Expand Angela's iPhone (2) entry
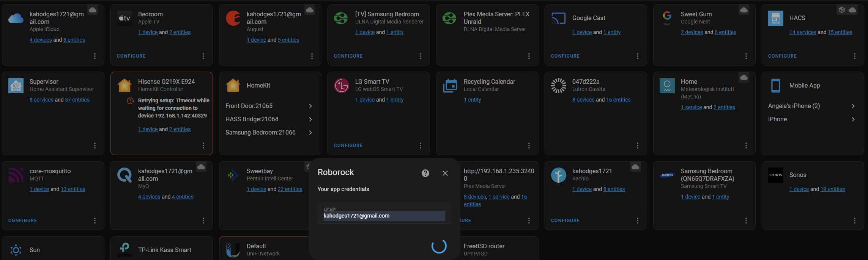 pos(813,106)
